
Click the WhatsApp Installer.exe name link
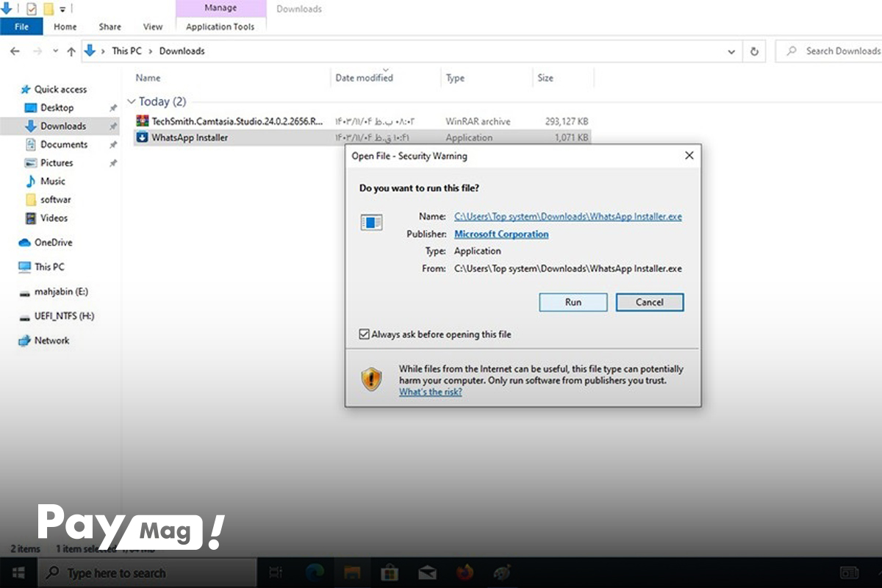tap(568, 217)
